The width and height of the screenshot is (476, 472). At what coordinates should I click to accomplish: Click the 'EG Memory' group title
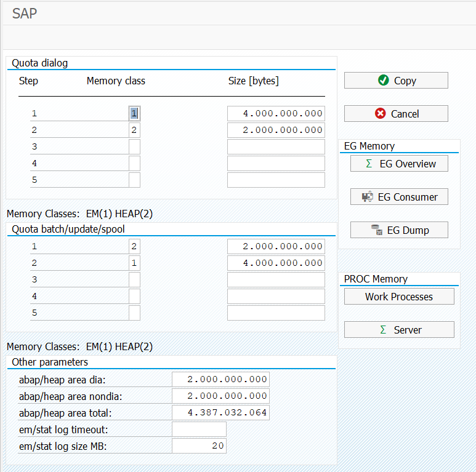tap(369, 146)
